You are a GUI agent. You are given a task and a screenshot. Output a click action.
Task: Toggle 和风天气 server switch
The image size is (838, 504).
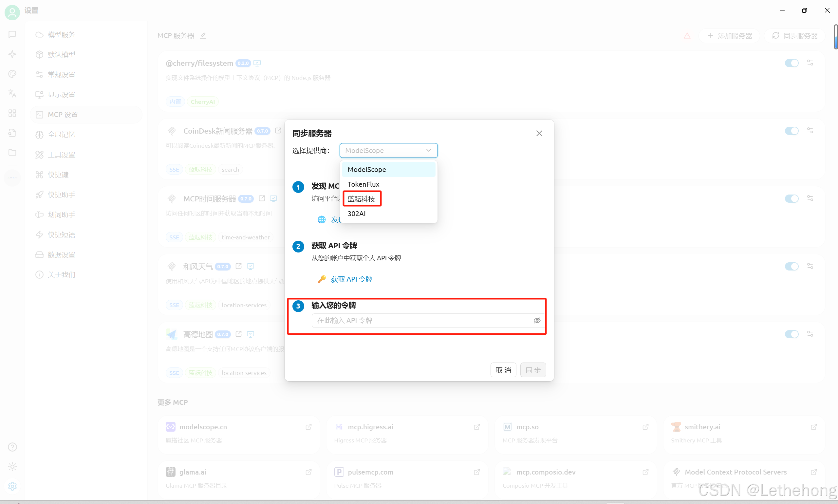[x=791, y=266]
